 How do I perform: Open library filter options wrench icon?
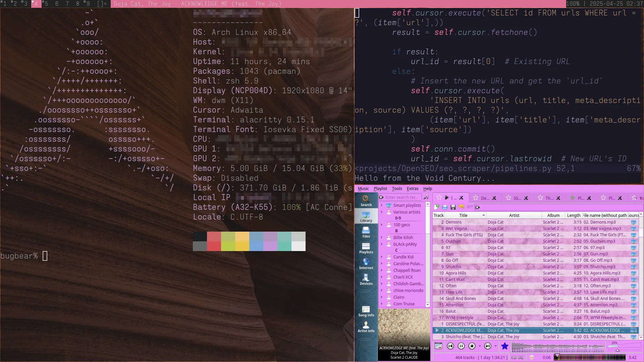tap(426, 197)
